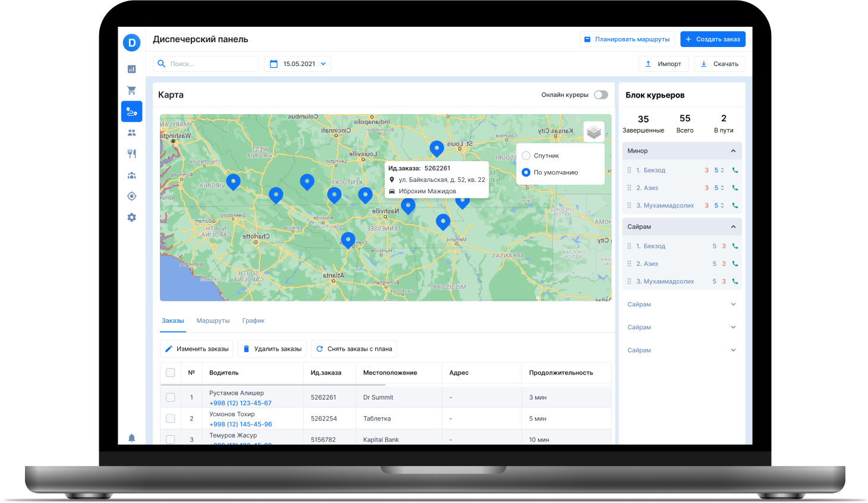Switch to the Маршруты tab

pos(213,321)
